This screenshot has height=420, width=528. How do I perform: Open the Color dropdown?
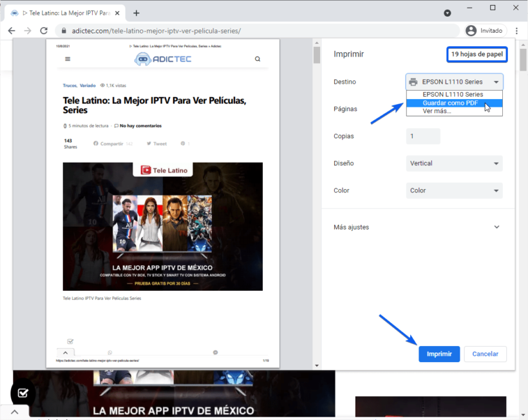[x=454, y=190]
